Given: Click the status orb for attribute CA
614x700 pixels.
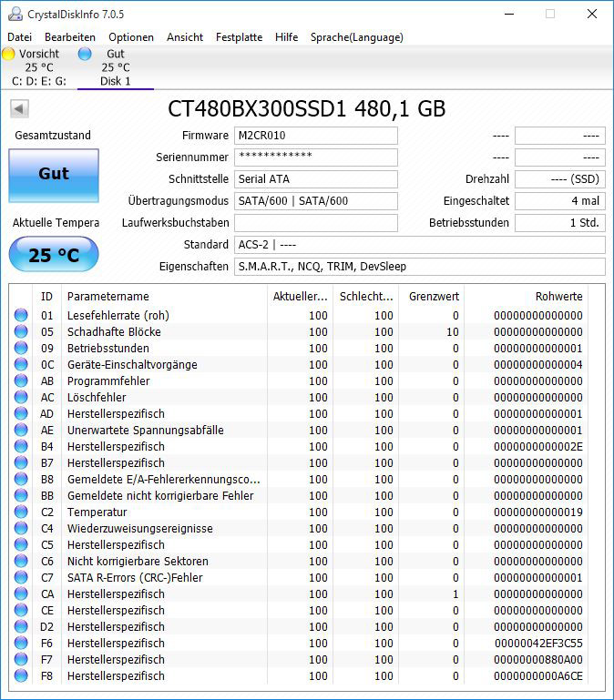Looking at the screenshot, I should (21, 593).
